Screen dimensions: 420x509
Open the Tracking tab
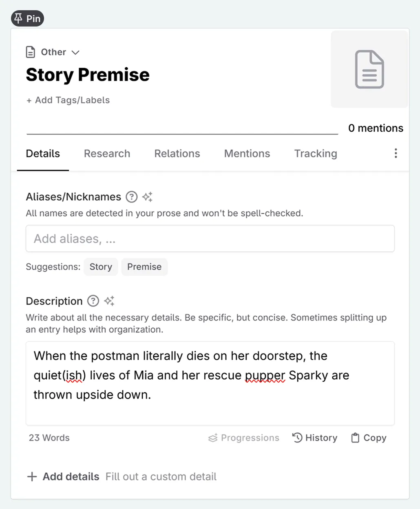pyautogui.click(x=315, y=154)
